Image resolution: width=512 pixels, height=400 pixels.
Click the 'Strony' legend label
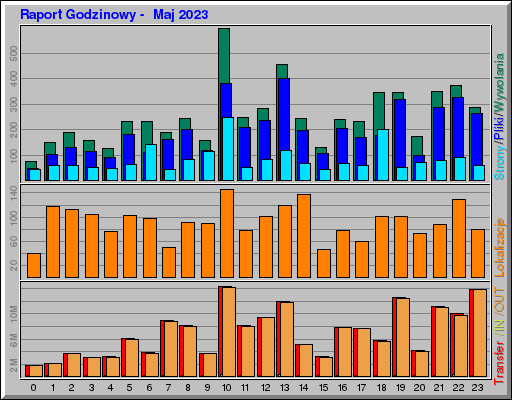pos(499,163)
